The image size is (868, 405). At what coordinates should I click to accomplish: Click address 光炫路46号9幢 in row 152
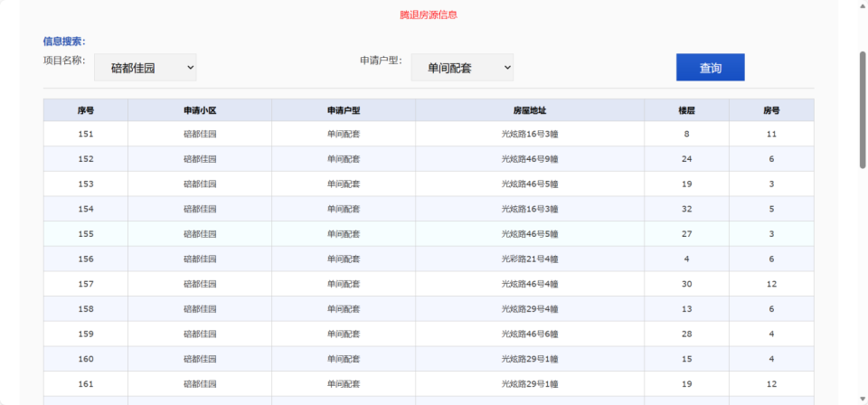530,159
